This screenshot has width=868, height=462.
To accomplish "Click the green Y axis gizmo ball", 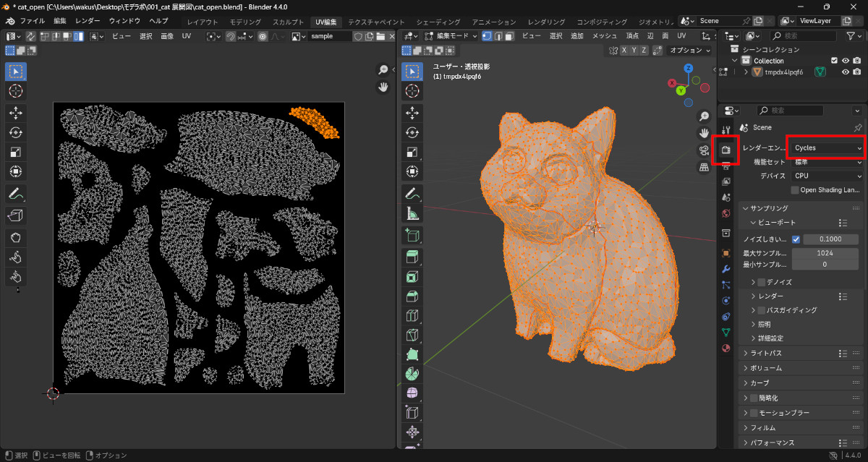I will (681, 90).
